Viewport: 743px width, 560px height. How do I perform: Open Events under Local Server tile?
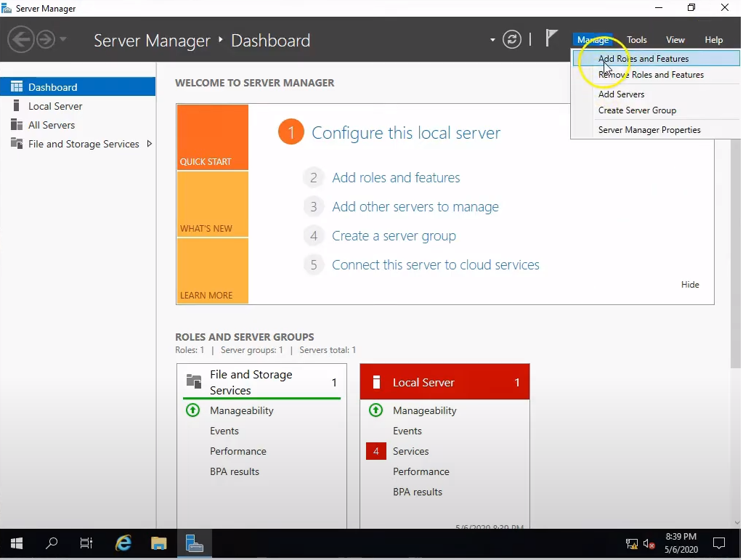click(407, 431)
